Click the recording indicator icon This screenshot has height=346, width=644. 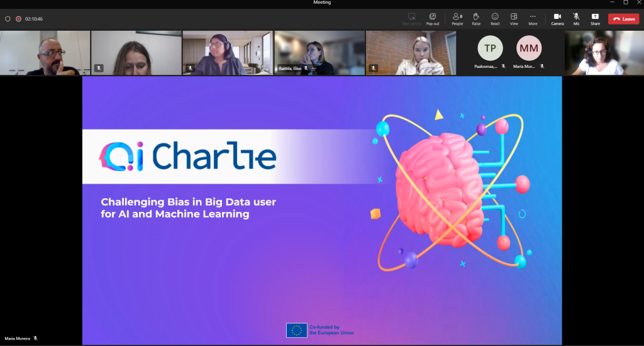pos(18,19)
